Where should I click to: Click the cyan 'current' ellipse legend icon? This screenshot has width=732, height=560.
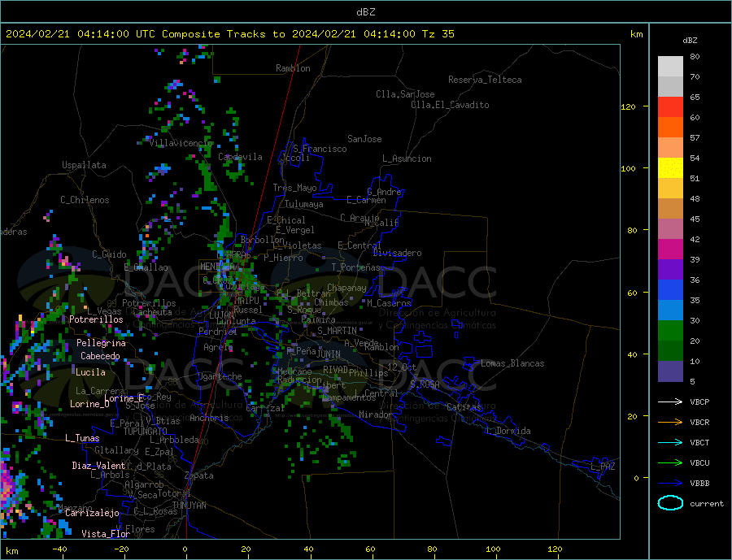(670, 503)
